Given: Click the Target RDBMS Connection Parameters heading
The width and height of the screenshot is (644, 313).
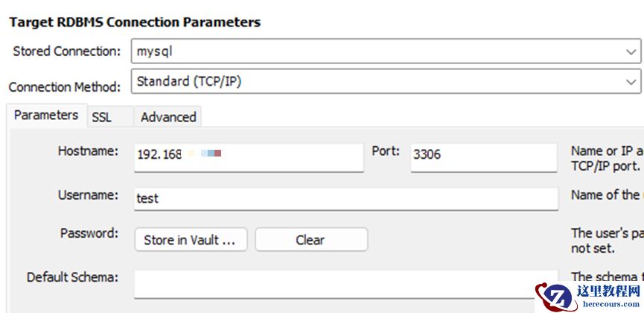Looking at the screenshot, I should click(x=135, y=22).
